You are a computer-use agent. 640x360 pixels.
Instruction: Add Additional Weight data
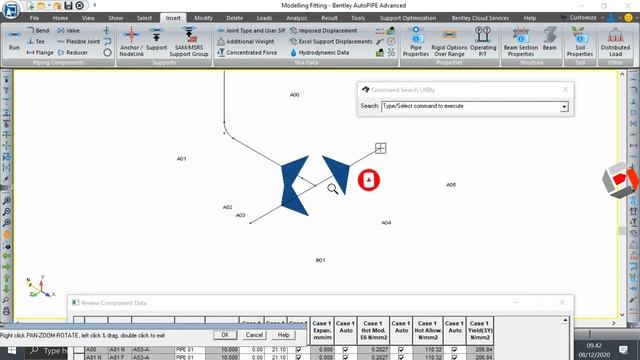pyautogui.click(x=246, y=42)
